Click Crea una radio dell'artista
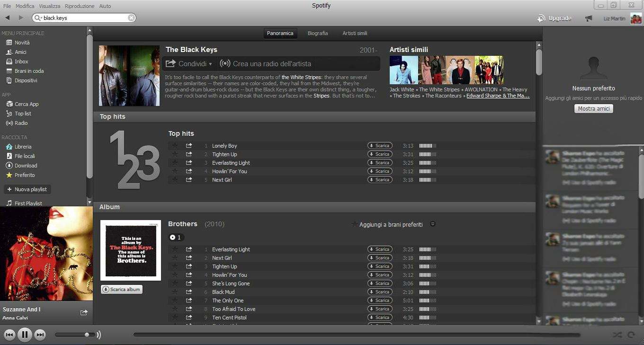 tap(266, 63)
